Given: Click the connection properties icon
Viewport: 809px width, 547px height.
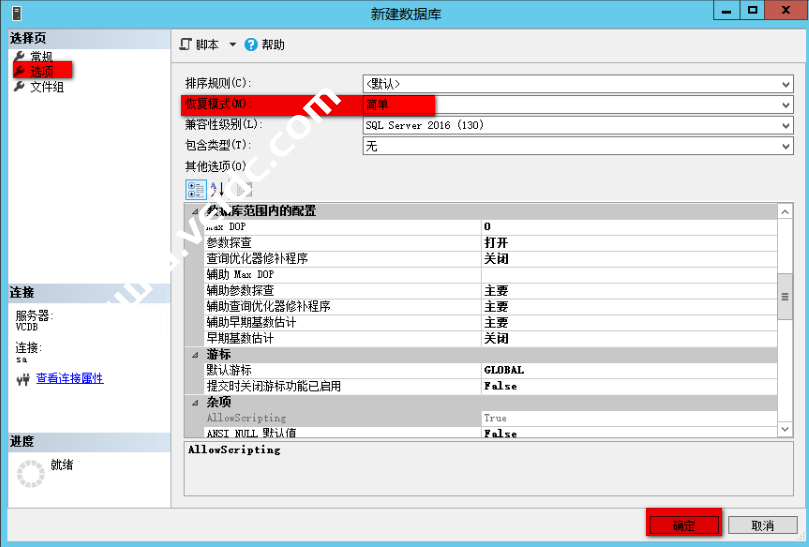Looking at the screenshot, I should tap(22, 379).
